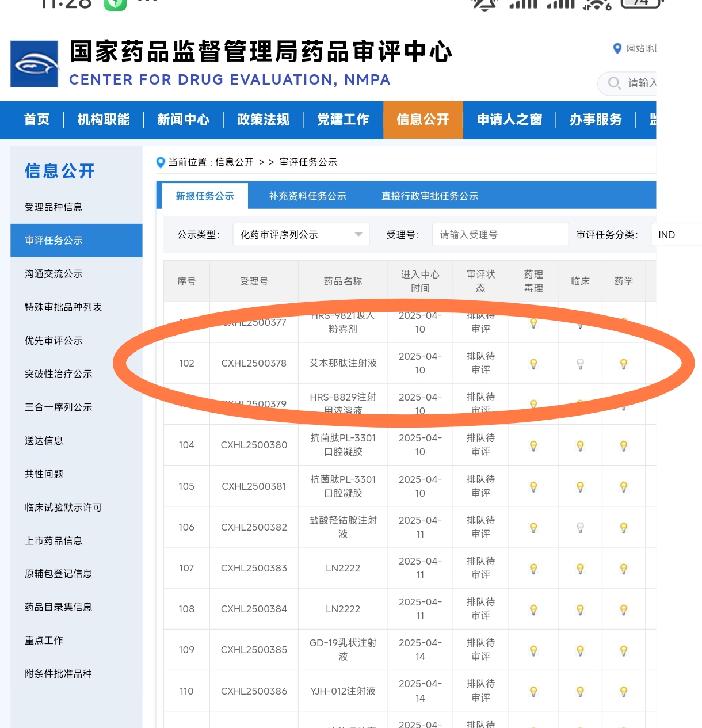Click the 受理号 input field

(500, 235)
